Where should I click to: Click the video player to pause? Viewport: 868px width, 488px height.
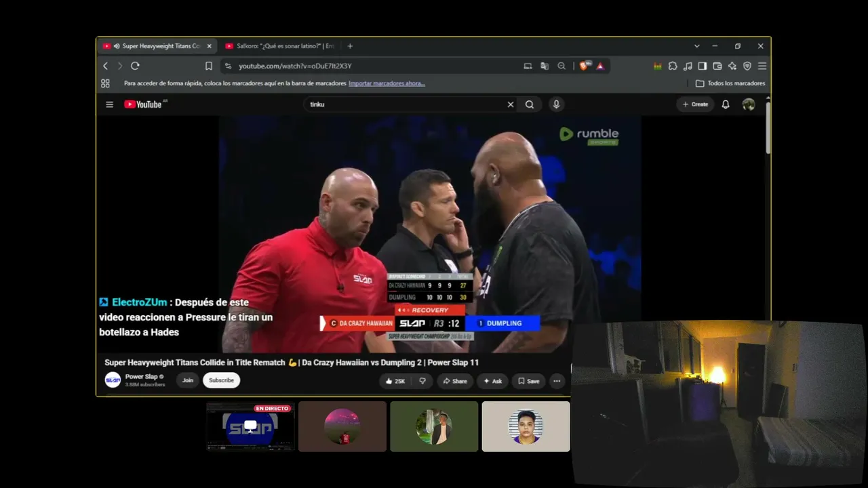tap(430, 234)
